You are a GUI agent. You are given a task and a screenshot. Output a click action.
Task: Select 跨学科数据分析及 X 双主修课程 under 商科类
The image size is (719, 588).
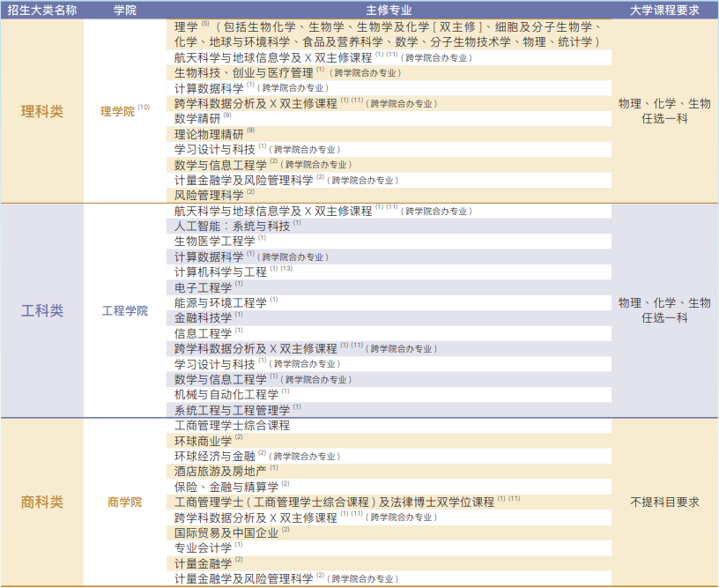click(389, 517)
